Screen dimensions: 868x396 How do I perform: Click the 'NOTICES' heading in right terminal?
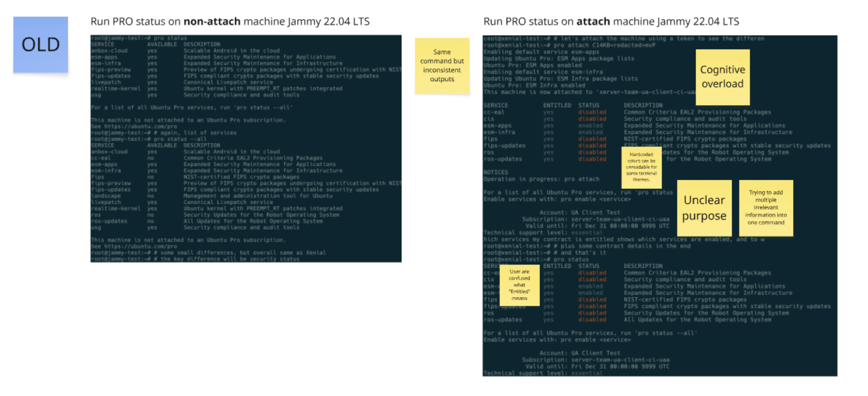tap(496, 172)
